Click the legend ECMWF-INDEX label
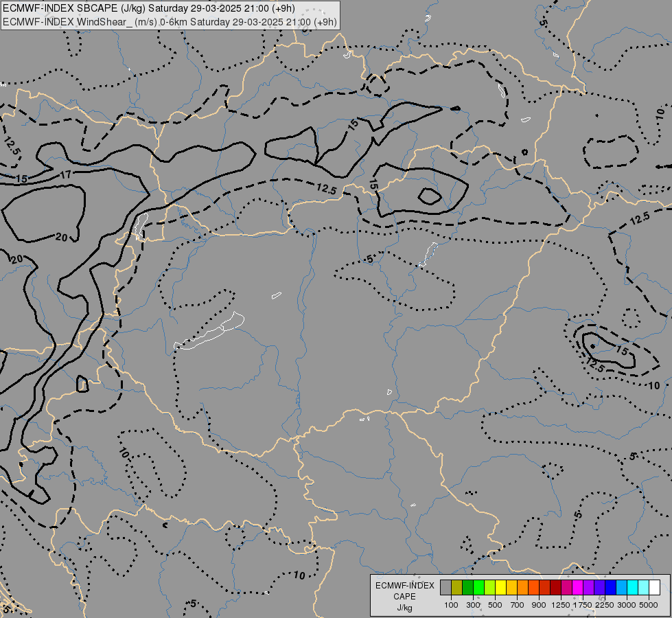Screen dimensions: 672x618 [x=405, y=586]
